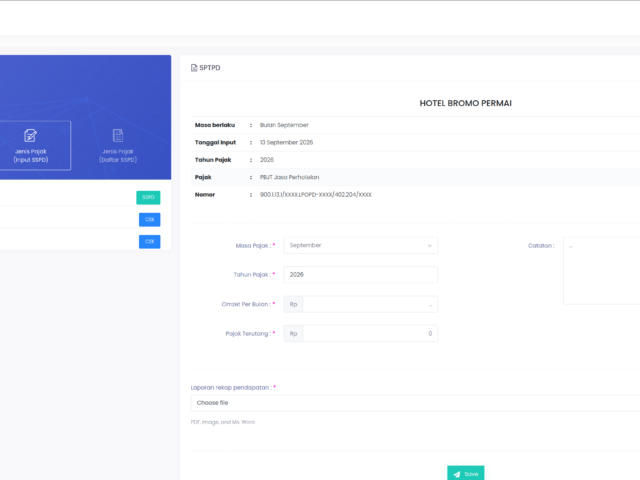Click the SPTPD panel title text
The width and height of the screenshot is (640, 480).
[x=210, y=68]
